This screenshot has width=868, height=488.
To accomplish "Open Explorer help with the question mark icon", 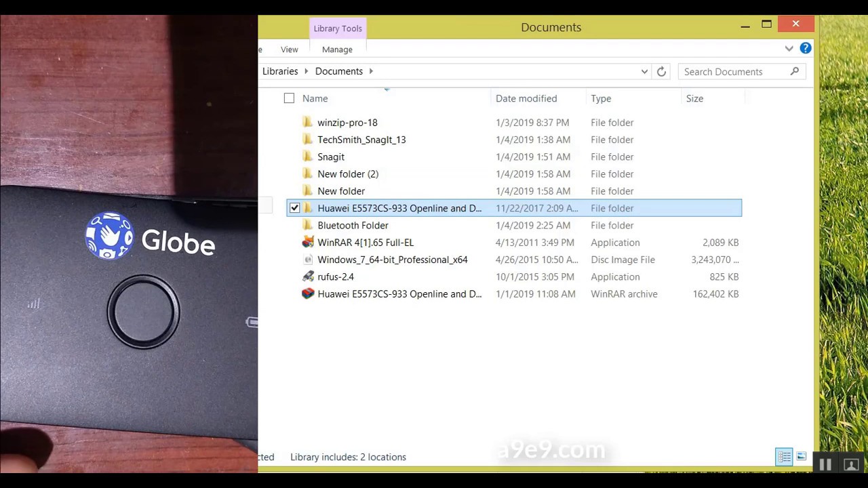I will click(x=805, y=48).
